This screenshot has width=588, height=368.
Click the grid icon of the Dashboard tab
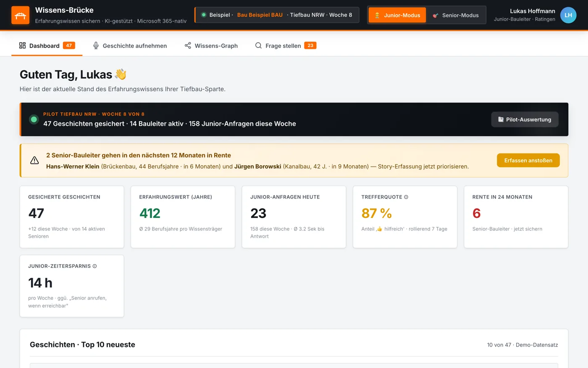pos(22,45)
